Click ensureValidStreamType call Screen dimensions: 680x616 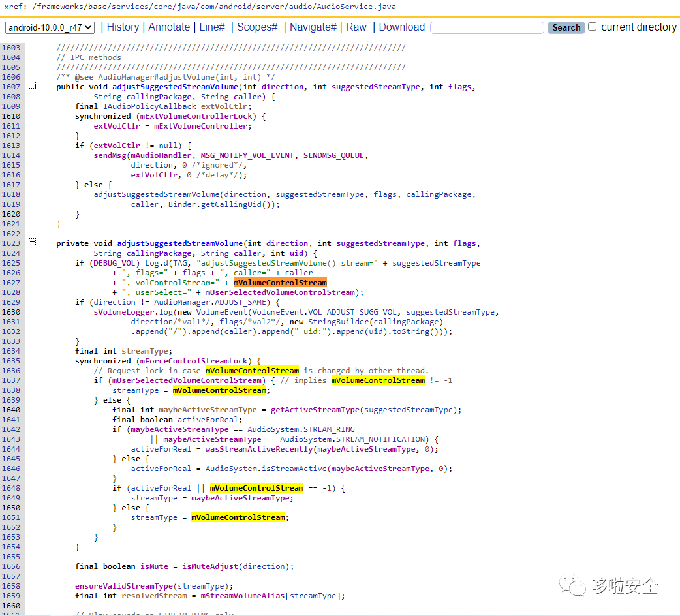point(124,586)
